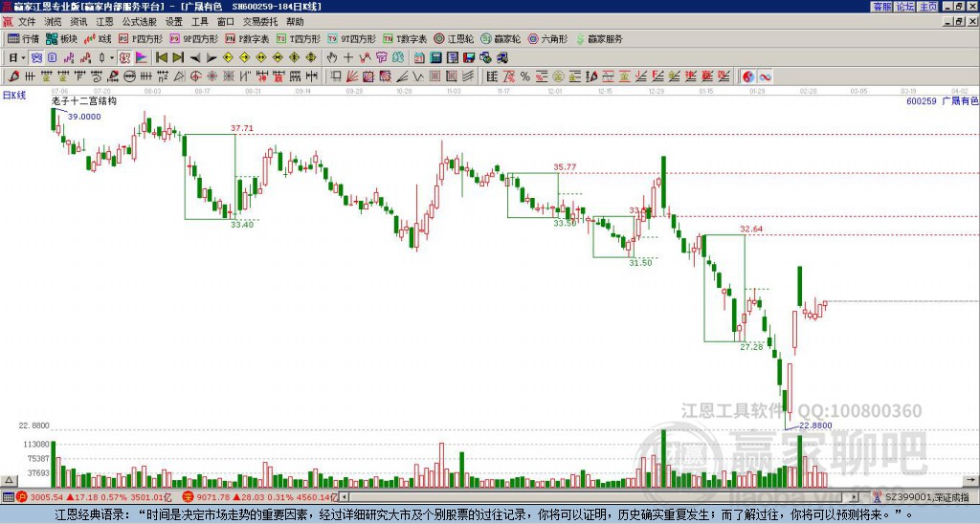Click the black left arrow icon
This screenshot has width=980, height=524.
click(195, 57)
